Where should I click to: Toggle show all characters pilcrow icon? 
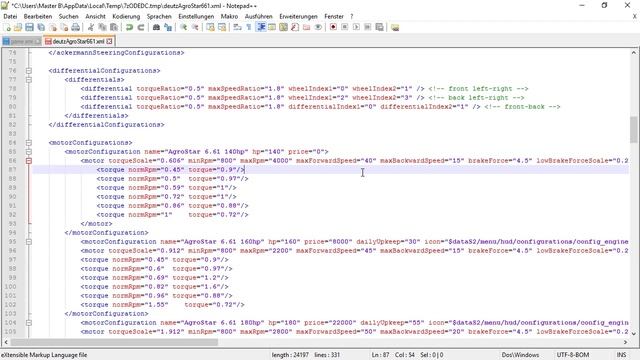249,27
